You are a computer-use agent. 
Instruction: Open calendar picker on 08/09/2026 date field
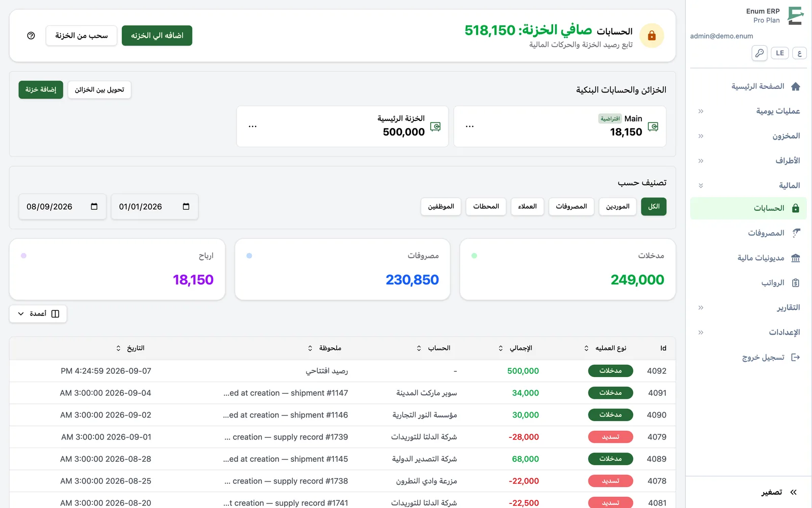pyautogui.click(x=94, y=207)
